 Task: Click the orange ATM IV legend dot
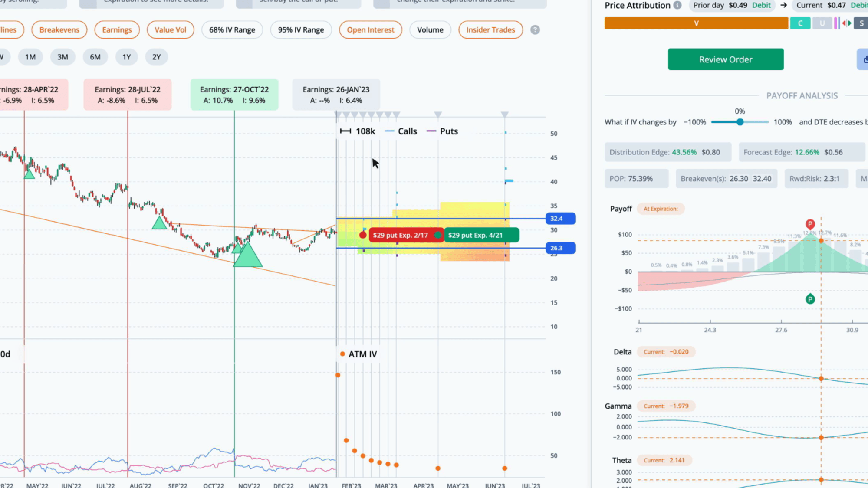[342, 354]
